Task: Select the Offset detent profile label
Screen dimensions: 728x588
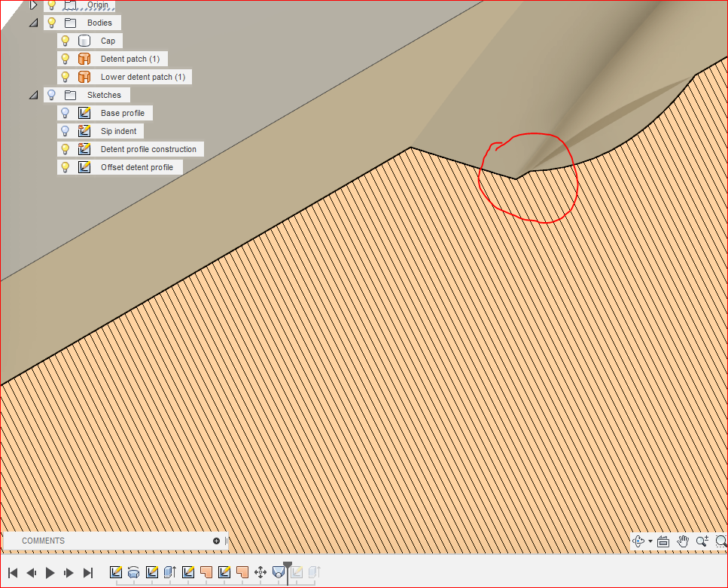Action: point(137,168)
